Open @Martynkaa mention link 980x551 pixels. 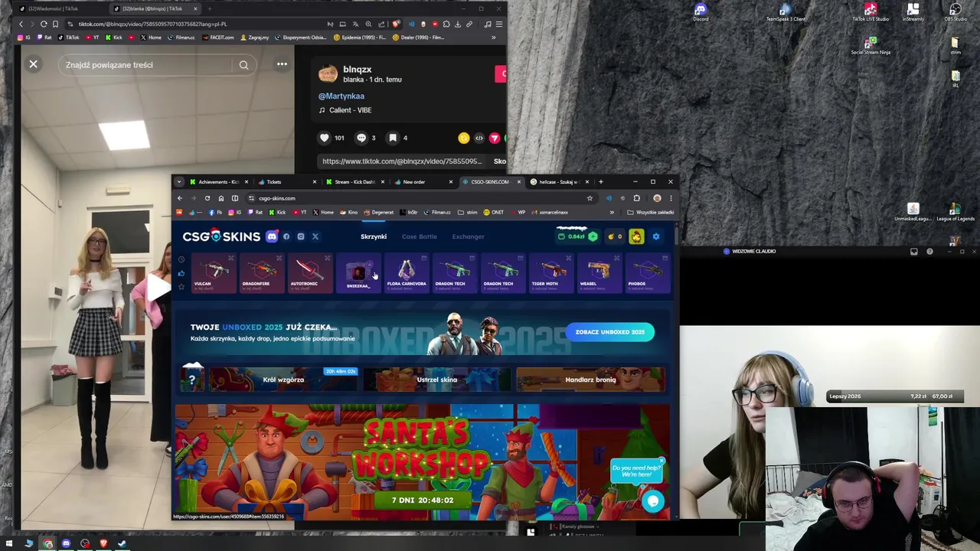[x=341, y=96]
